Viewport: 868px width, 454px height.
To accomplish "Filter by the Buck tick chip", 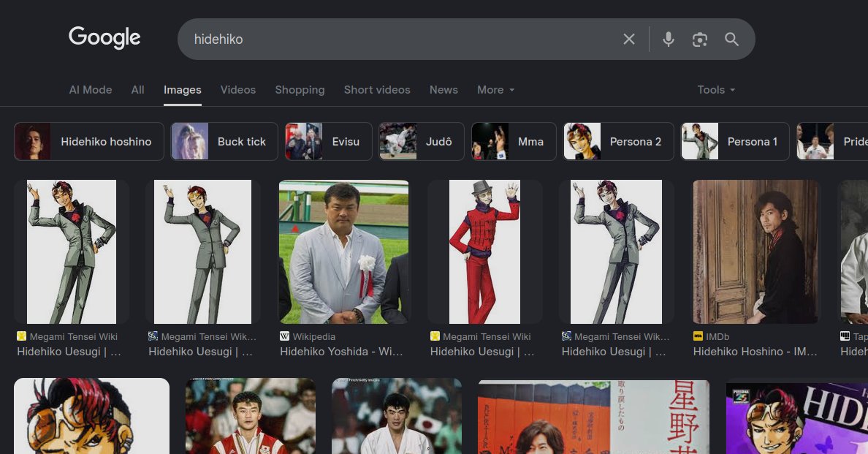I will 224,141.
